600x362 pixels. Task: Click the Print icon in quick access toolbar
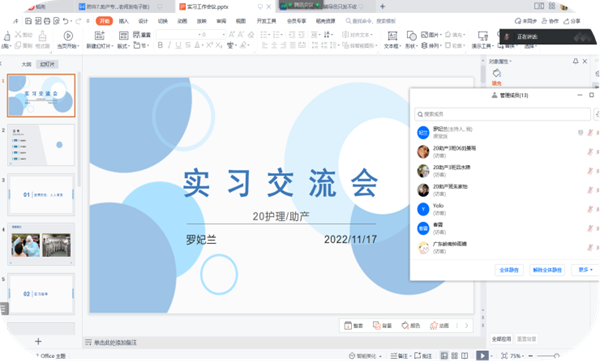pyautogui.click(x=47, y=21)
